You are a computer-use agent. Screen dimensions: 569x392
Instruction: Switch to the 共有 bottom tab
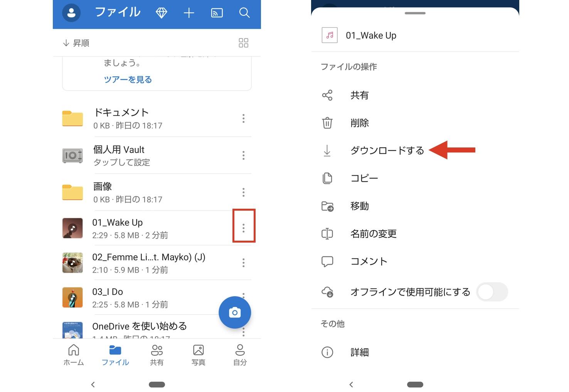point(157,355)
